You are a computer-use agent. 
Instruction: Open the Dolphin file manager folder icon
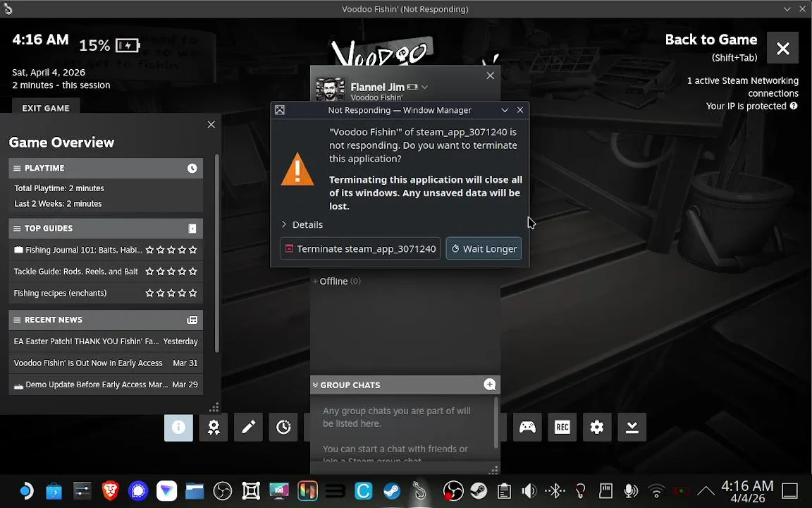(195, 490)
